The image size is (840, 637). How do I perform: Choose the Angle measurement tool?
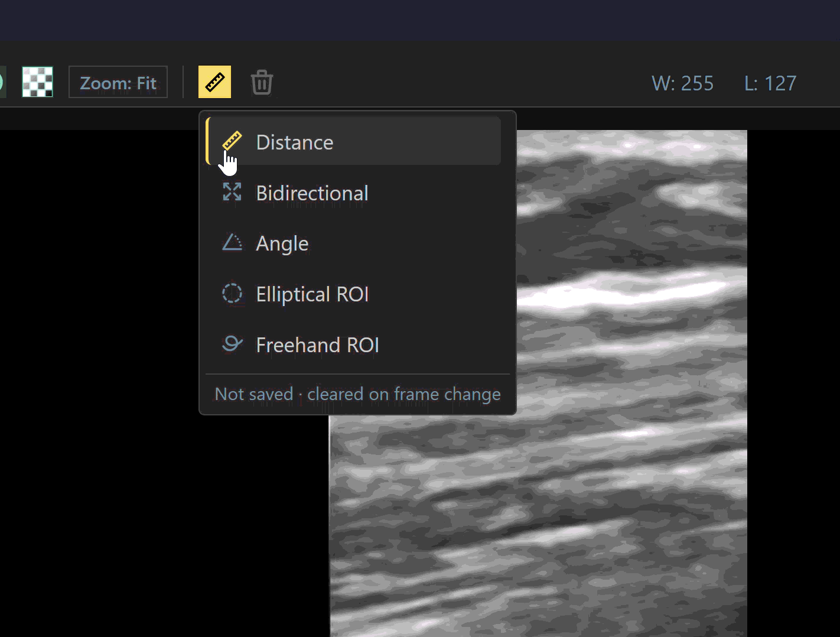(x=353, y=243)
